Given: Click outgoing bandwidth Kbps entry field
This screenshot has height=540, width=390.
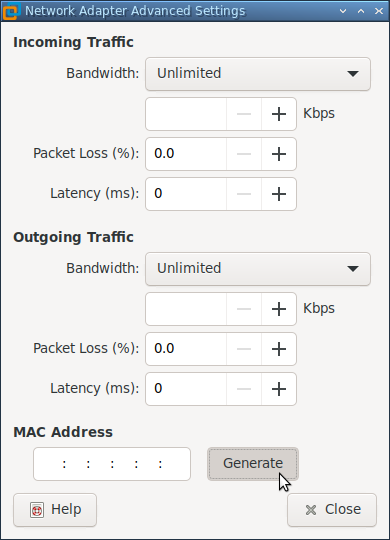Looking at the screenshot, I should click(x=186, y=309).
